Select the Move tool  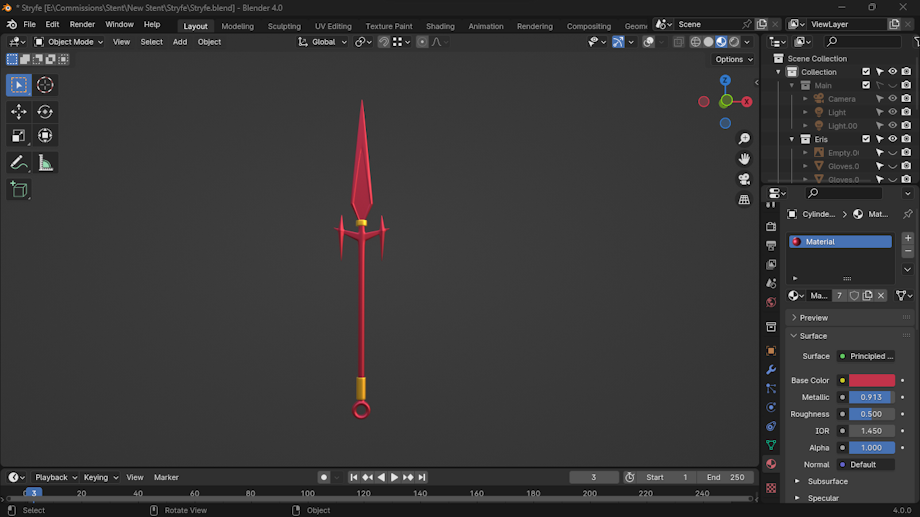(x=19, y=111)
